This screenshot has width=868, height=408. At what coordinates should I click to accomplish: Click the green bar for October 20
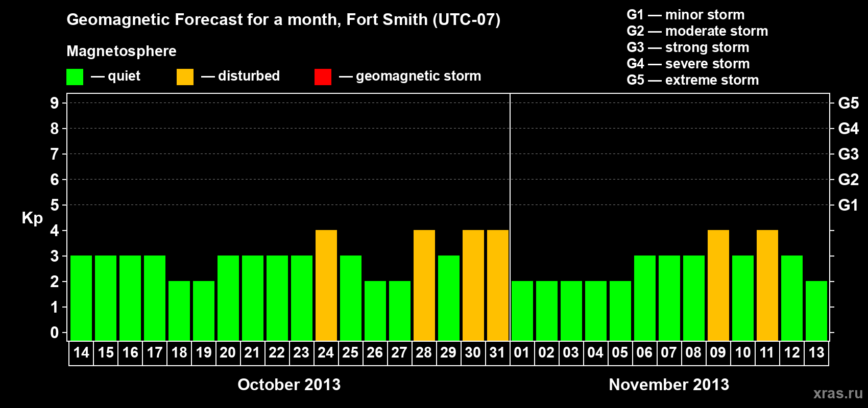click(228, 298)
